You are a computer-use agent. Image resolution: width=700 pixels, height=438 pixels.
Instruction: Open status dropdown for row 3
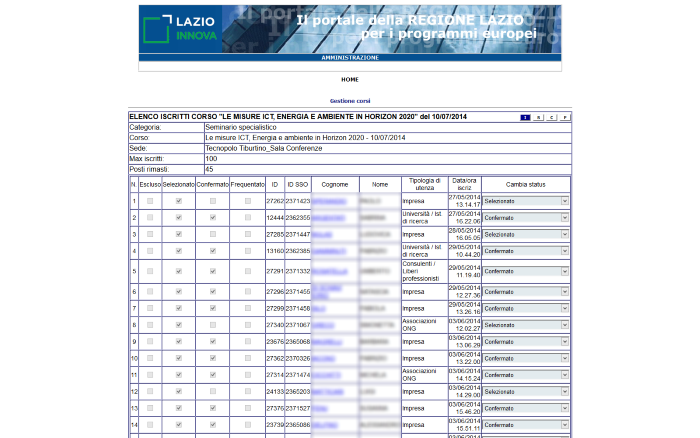click(526, 234)
